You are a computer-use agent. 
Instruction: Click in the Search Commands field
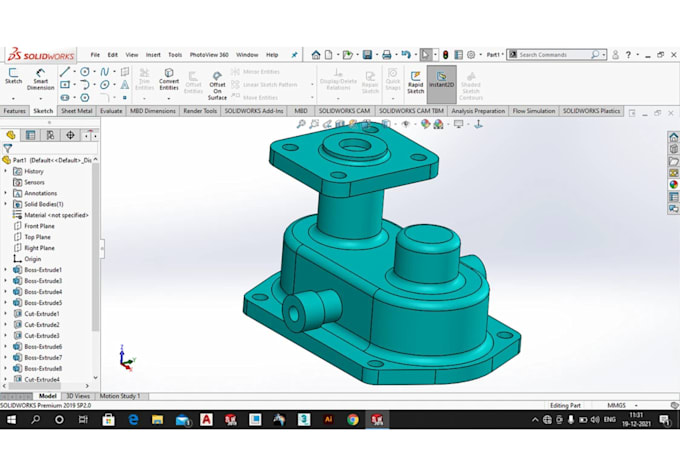click(x=555, y=55)
